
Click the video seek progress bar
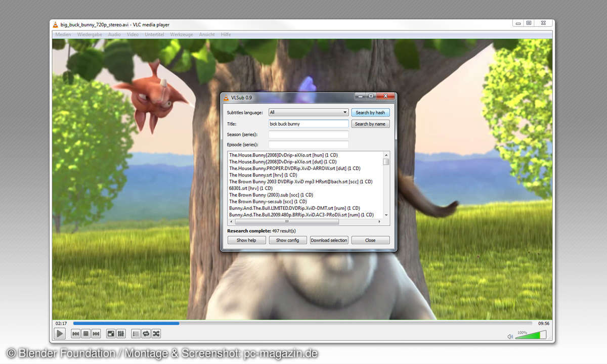click(x=302, y=323)
